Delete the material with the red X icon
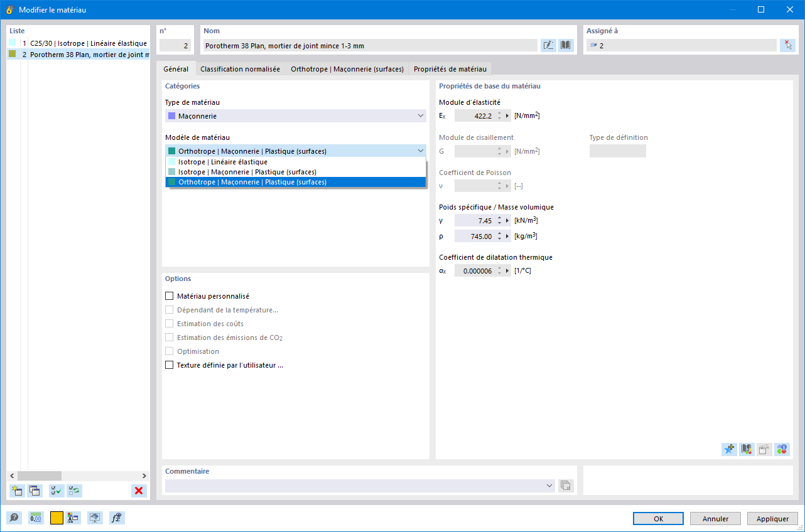 point(139,491)
